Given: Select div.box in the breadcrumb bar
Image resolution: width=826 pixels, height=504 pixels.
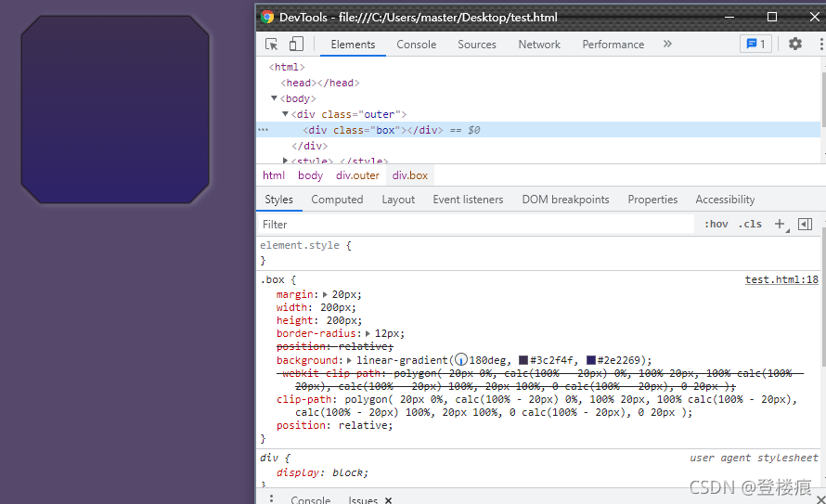Looking at the screenshot, I should (410, 175).
